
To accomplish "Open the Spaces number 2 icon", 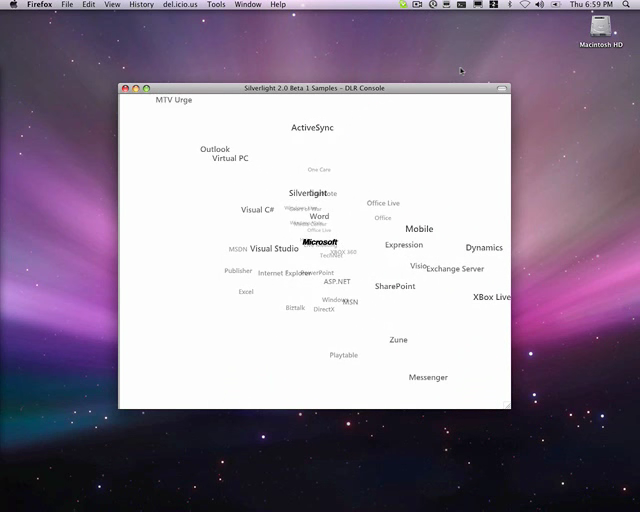I will pos(493,4).
